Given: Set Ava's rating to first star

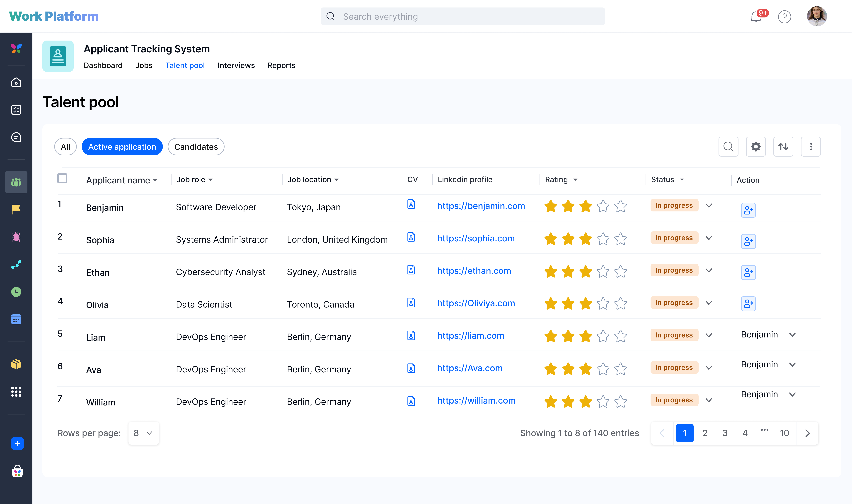Looking at the screenshot, I should [550, 368].
